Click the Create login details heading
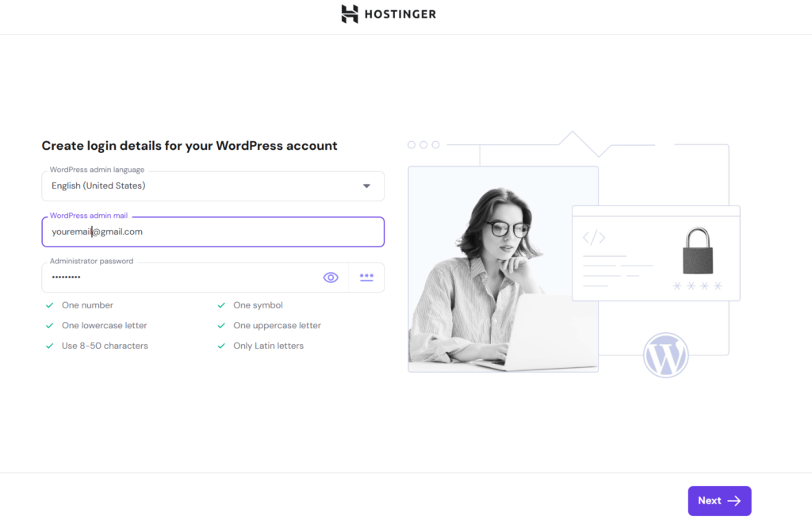 (190, 146)
